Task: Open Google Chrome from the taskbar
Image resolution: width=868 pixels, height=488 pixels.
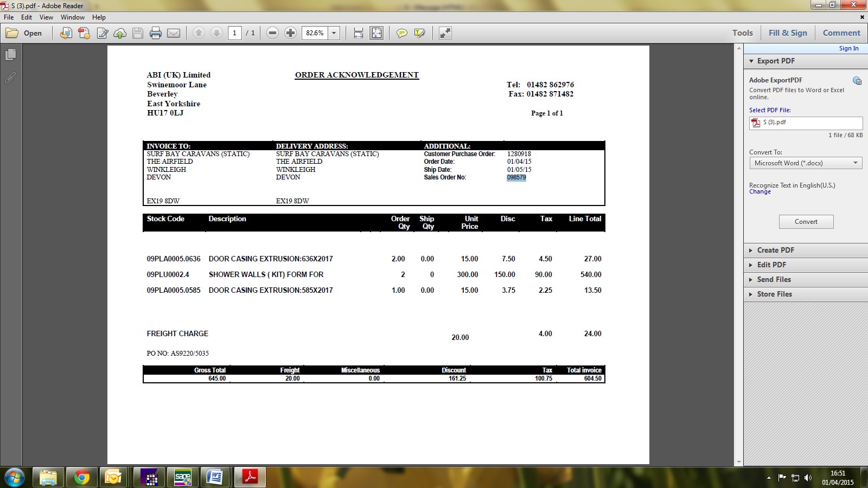Action: (82, 478)
